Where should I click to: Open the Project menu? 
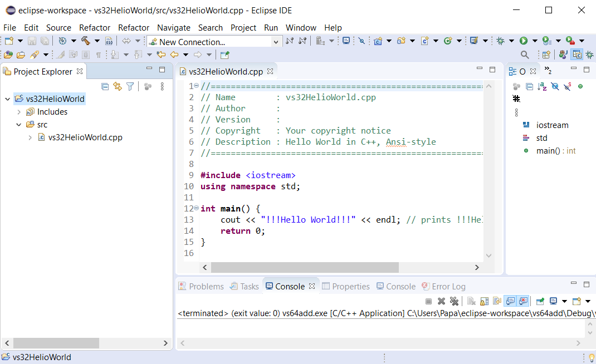click(243, 28)
